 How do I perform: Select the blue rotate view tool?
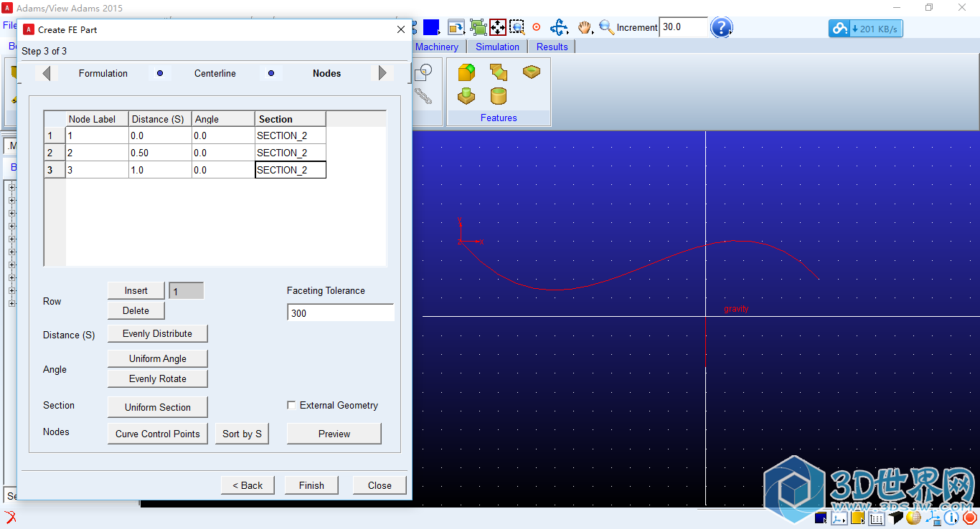pyautogui.click(x=559, y=27)
